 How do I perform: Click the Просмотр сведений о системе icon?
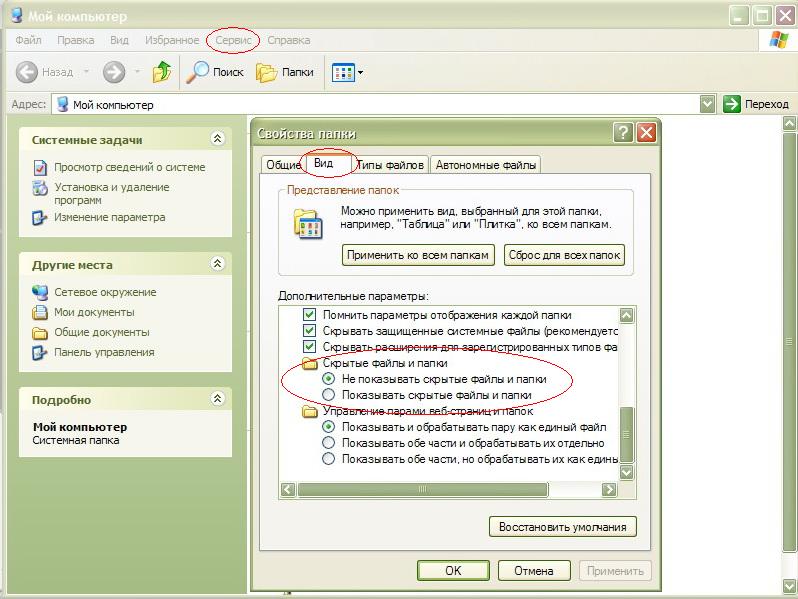(40, 167)
